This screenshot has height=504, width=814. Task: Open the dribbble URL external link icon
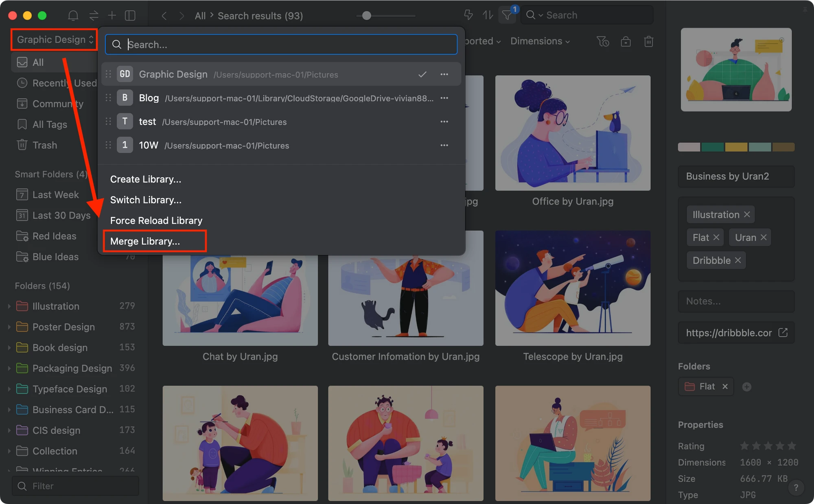[x=783, y=332]
